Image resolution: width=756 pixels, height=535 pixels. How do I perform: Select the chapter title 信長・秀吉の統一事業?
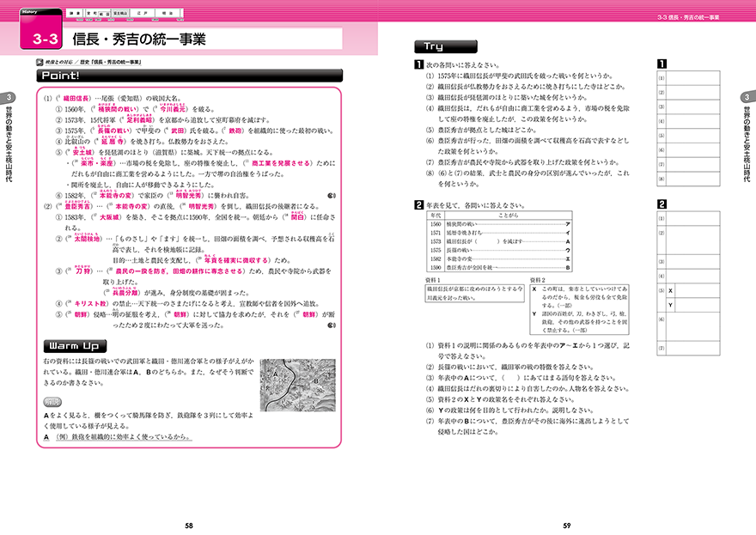pos(139,39)
